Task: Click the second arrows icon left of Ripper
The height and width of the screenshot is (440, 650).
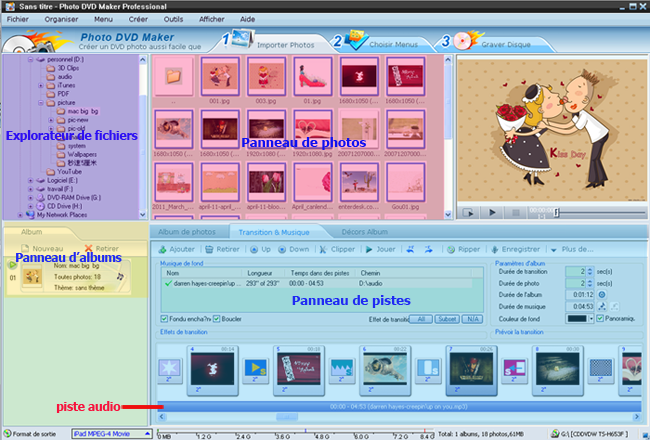Action: (429, 249)
